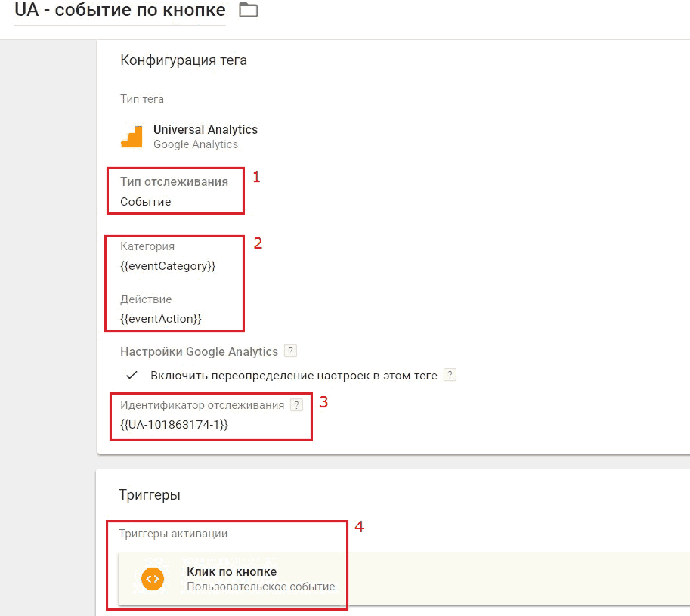This screenshot has height=616, width=690.
Task: Edit tag name UA - событие по кнопке
Action: (119, 10)
